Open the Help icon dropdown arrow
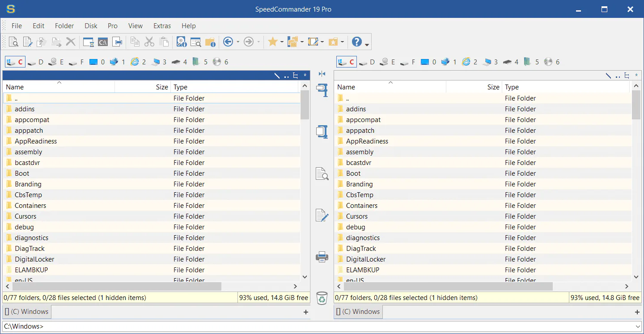The height and width of the screenshot is (334, 644). click(x=367, y=44)
